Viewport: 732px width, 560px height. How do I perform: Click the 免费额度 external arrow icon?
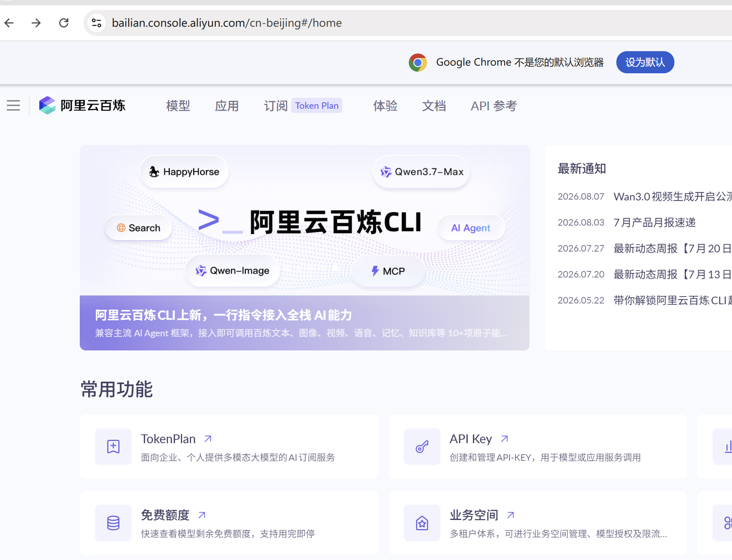(202, 515)
